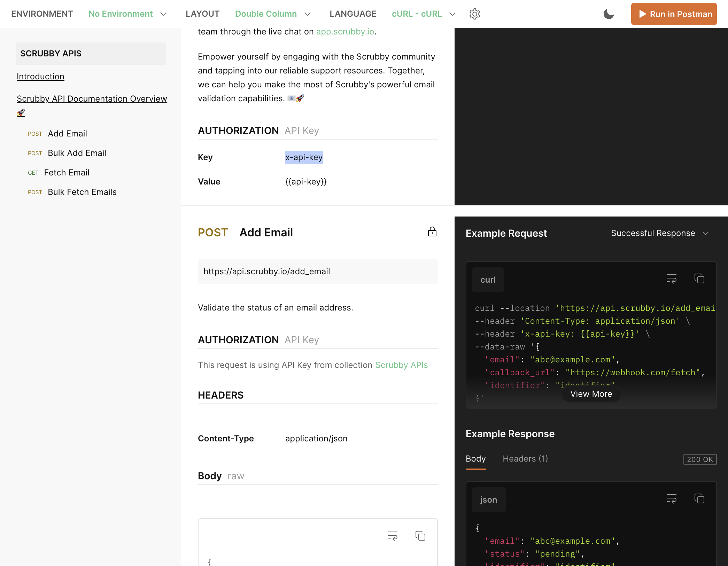The height and width of the screenshot is (566, 728).
Task: Switch to the Body response tab
Action: [475, 459]
